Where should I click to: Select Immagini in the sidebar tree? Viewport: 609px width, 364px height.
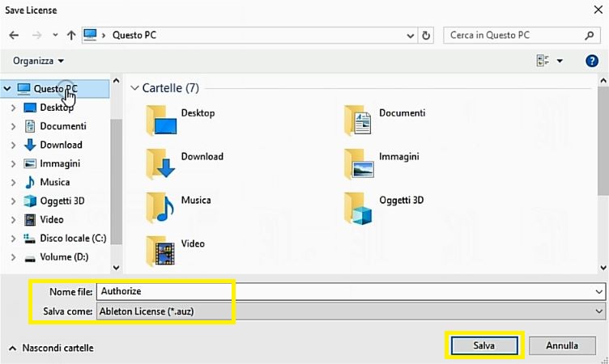coord(52,163)
